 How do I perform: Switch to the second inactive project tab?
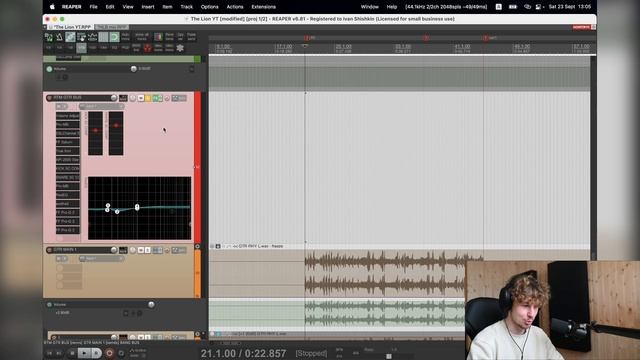pos(111,27)
